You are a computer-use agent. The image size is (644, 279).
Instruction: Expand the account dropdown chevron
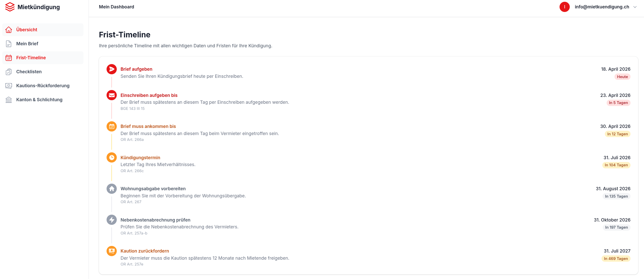[x=635, y=7]
